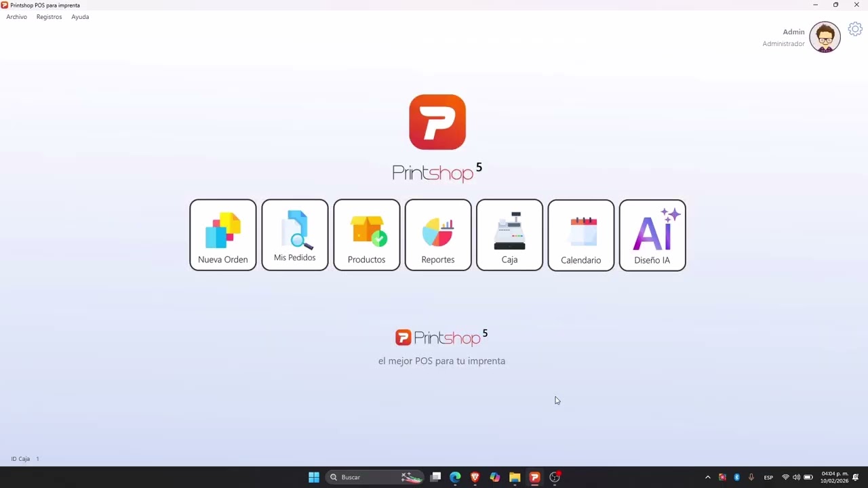The width and height of the screenshot is (868, 488).
Task: Open the Wi-Fi network tray icon
Action: pos(785,477)
